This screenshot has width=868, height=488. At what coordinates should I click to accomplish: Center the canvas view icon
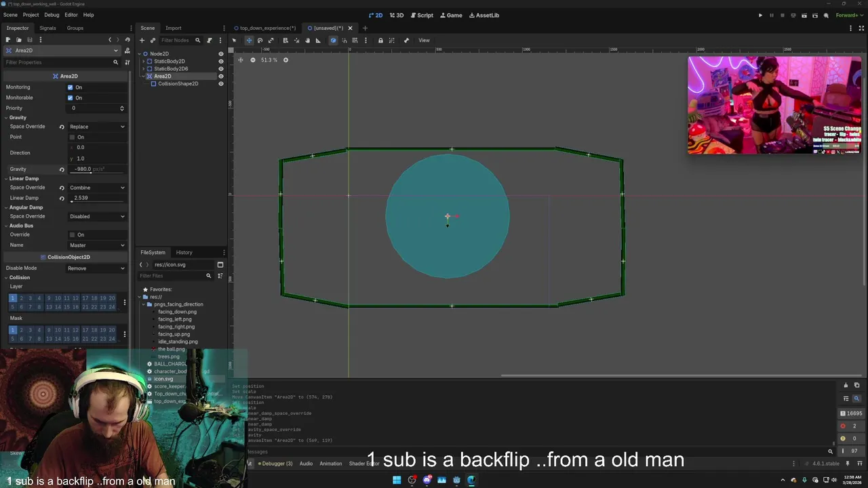pyautogui.click(x=240, y=60)
